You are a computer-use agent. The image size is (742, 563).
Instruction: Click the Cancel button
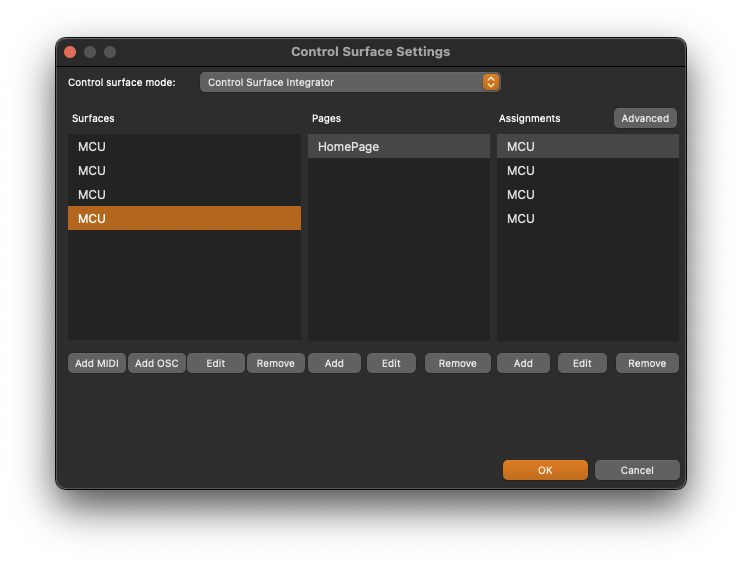[x=637, y=470]
